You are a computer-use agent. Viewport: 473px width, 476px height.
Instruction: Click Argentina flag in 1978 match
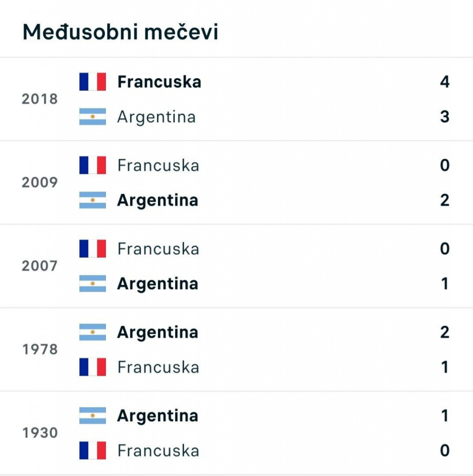click(92, 332)
